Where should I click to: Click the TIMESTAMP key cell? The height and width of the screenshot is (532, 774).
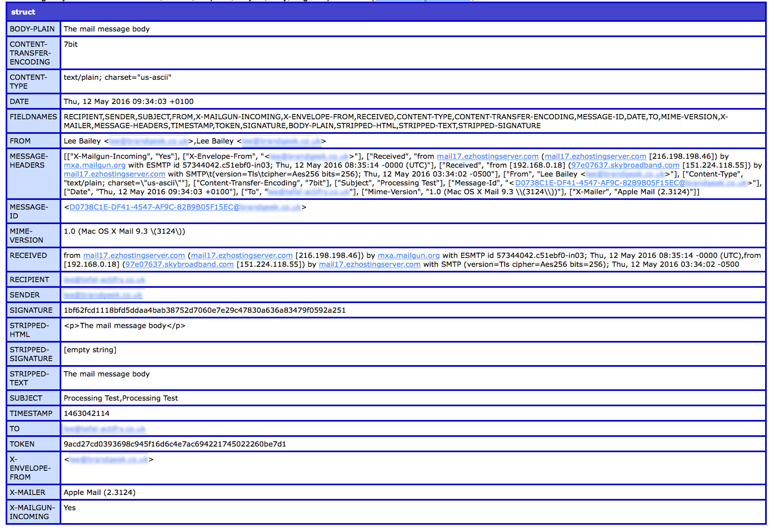click(x=31, y=414)
